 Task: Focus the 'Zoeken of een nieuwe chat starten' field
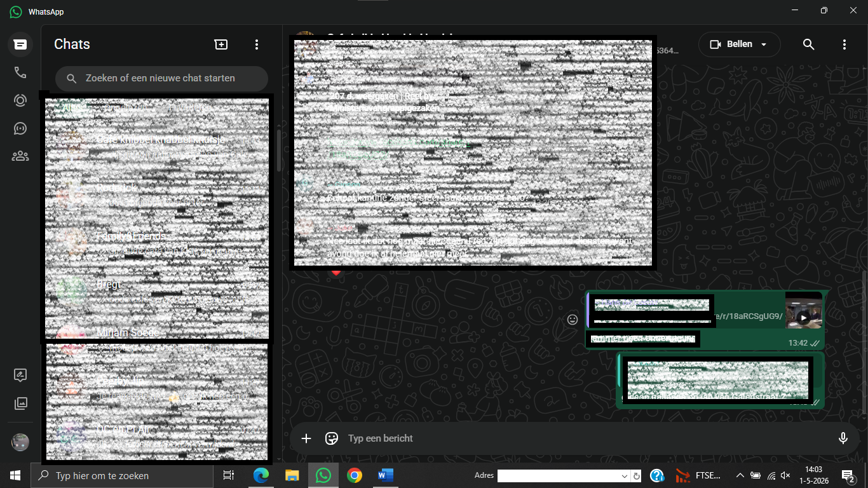(161, 78)
